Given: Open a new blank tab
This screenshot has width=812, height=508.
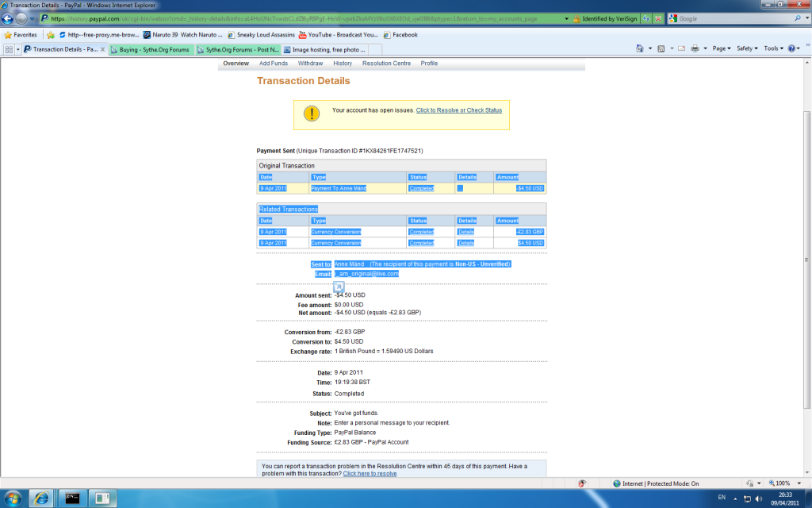Looking at the screenshot, I should [375, 50].
